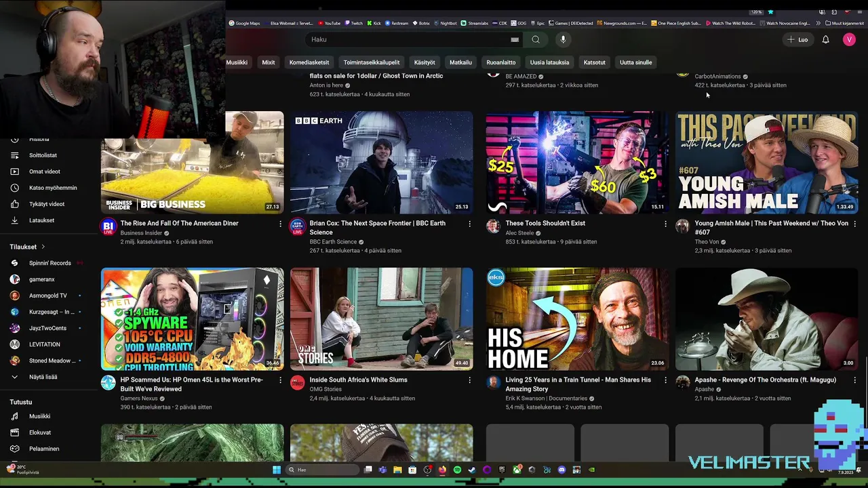
Task: Open options menu for HP Scammed Us video
Action: coord(280,380)
